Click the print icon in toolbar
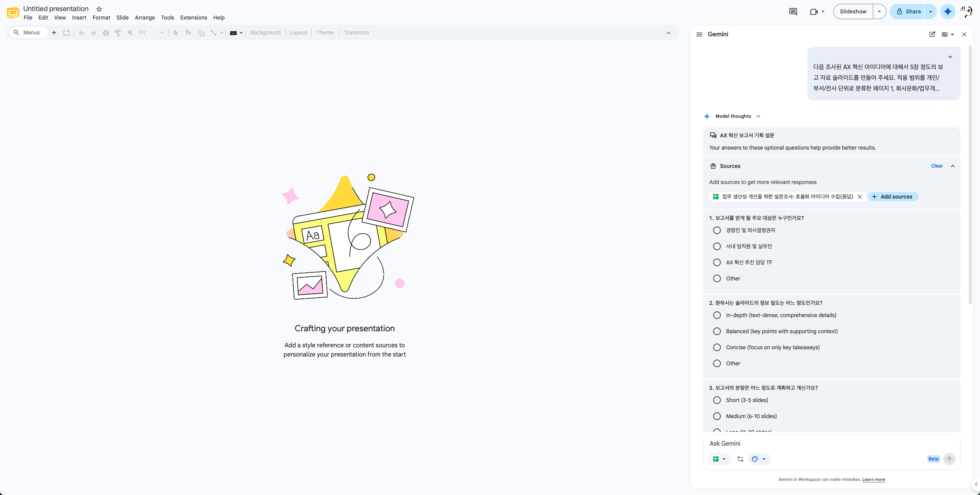The width and height of the screenshot is (980, 495). tap(106, 33)
